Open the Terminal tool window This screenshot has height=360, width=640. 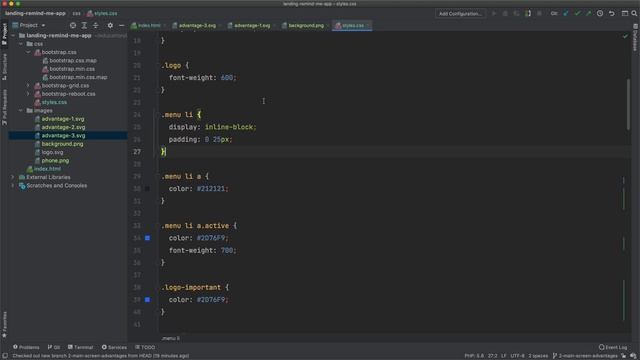81,347
